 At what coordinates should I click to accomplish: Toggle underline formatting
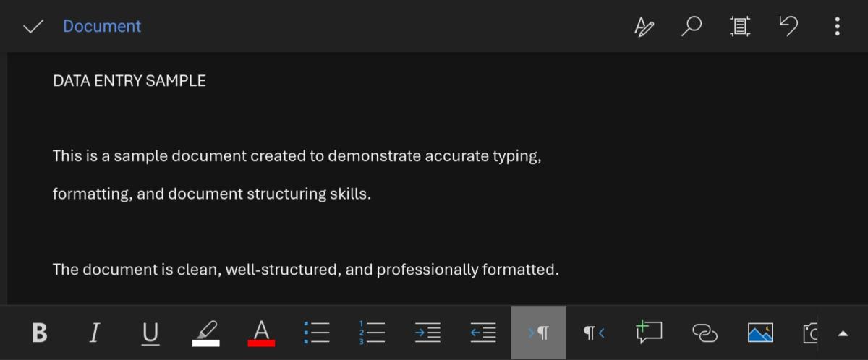(150, 333)
